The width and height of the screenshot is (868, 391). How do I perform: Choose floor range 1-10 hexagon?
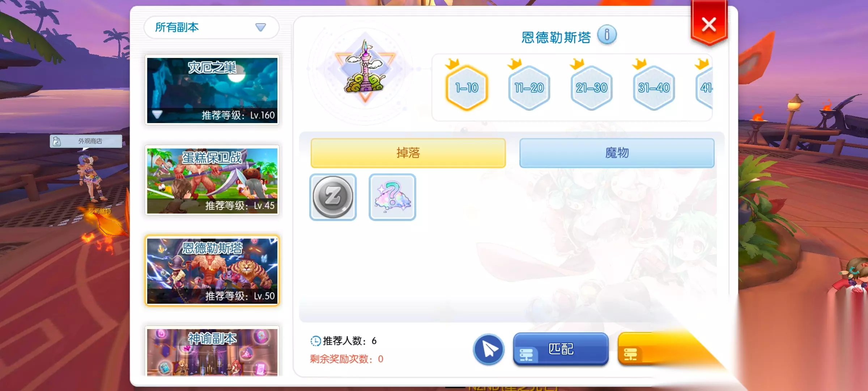pyautogui.click(x=467, y=87)
